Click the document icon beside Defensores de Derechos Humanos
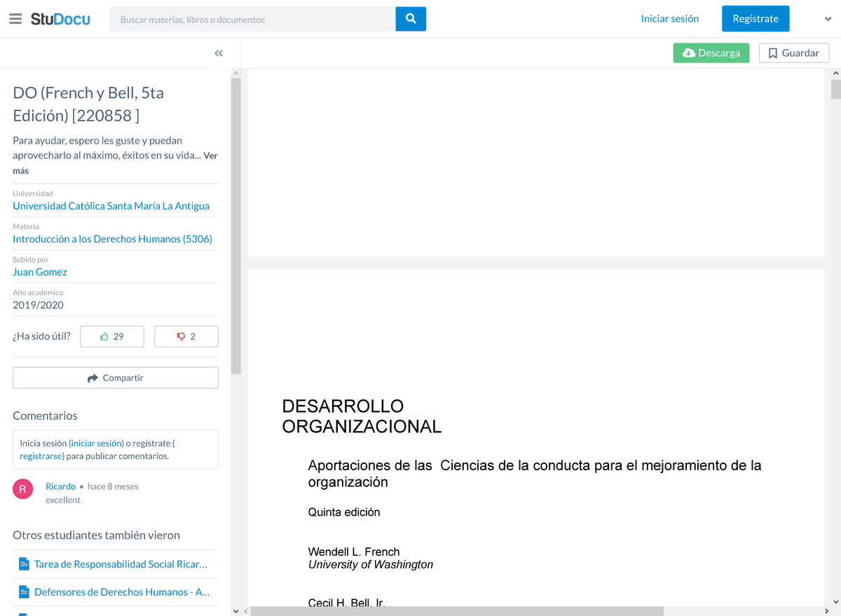Image resolution: width=841 pixels, height=616 pixels. click(x=23, y=591)
